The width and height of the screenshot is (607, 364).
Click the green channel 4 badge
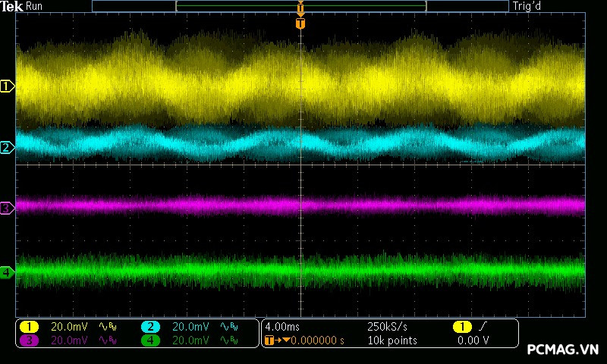150,340
